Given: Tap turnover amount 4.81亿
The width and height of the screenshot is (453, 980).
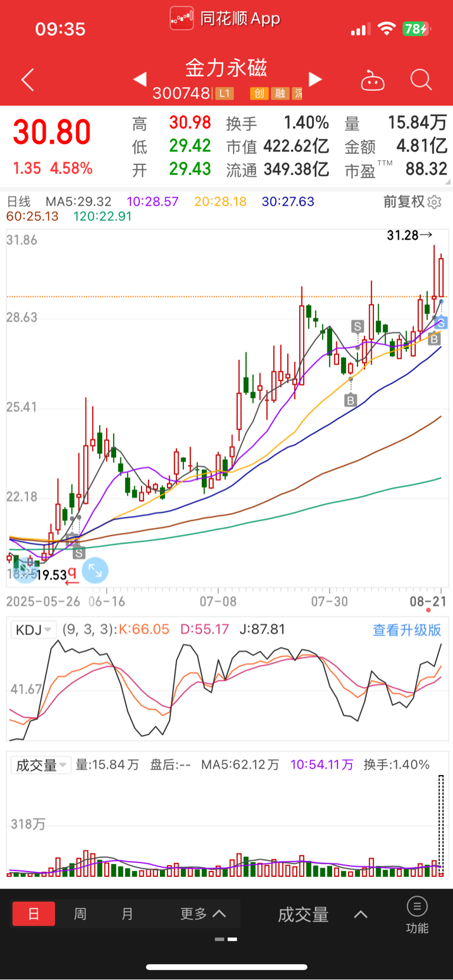Looking at the screenshot, I should coord(422,146).
